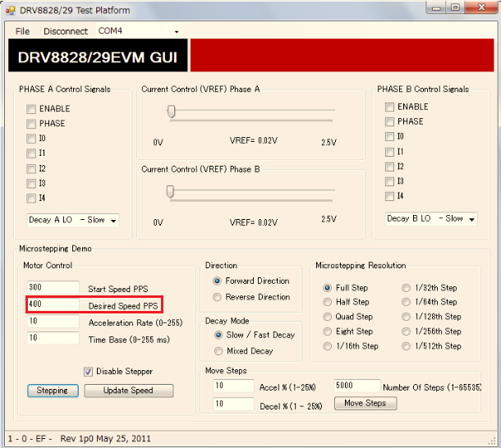Check I1 under Phase B Control Signals

point(389,152)
